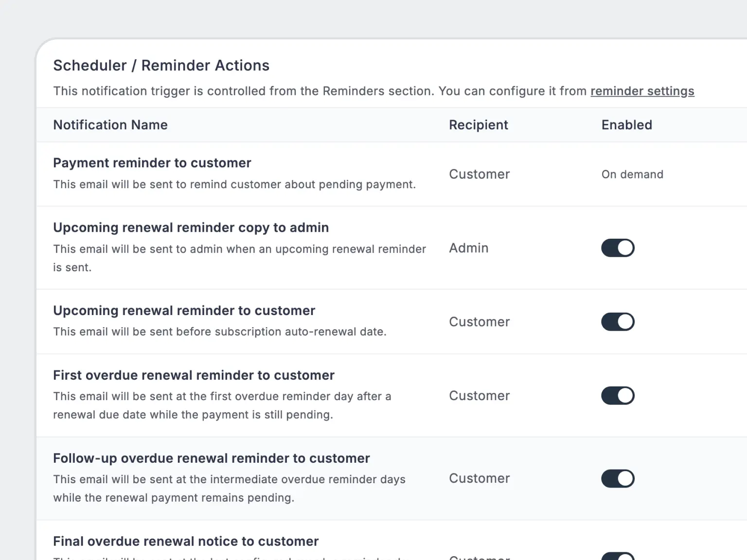
Task: Turn off First overdue renewal reminder toggle
Action: [x=618, y=396]
